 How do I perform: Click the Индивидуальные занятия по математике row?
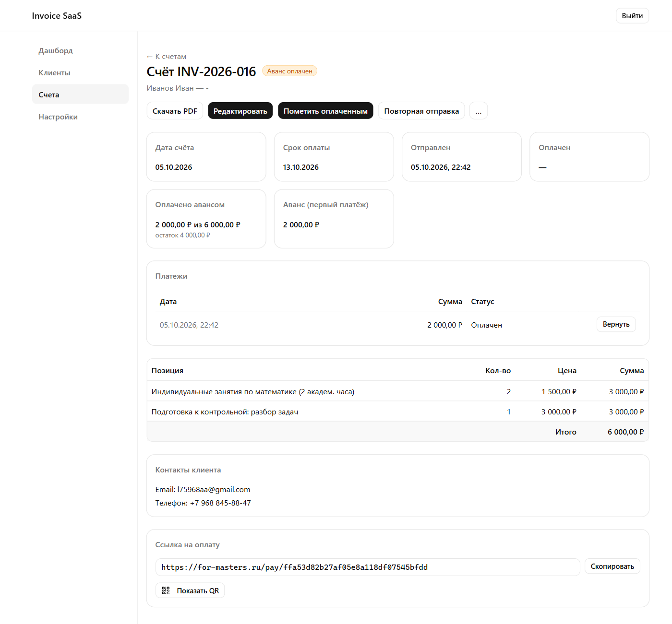click(398, 392)
